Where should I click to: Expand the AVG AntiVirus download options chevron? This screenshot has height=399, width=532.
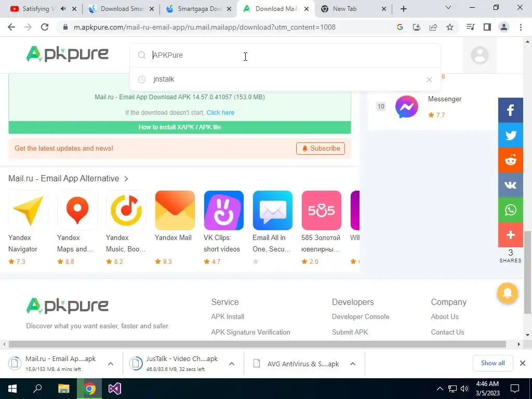coord(353,364)
